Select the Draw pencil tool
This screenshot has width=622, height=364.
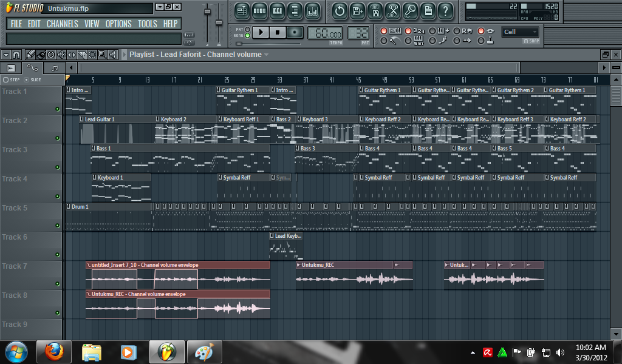(x=30, y=54)
